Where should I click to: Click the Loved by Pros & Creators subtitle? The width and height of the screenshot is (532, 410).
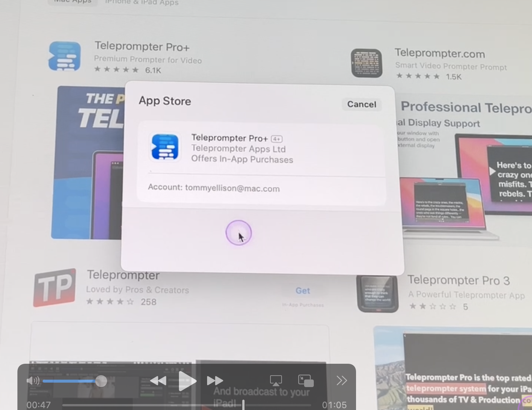137,290
